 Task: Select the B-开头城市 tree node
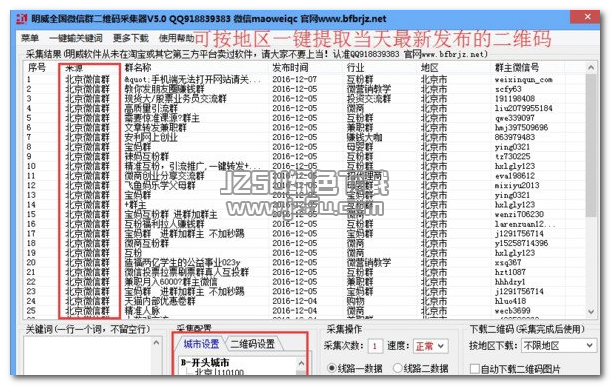(x=205, y=362)
